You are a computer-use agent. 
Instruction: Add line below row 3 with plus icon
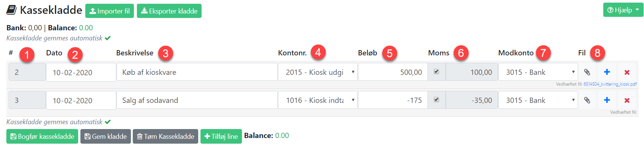[x=607, y=100]
